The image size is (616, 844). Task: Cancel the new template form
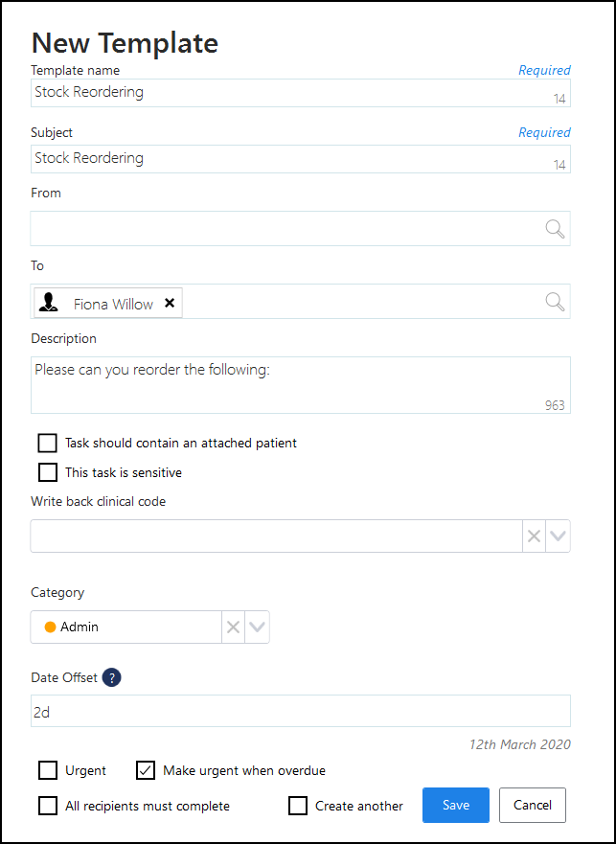[x=533, y=806]
